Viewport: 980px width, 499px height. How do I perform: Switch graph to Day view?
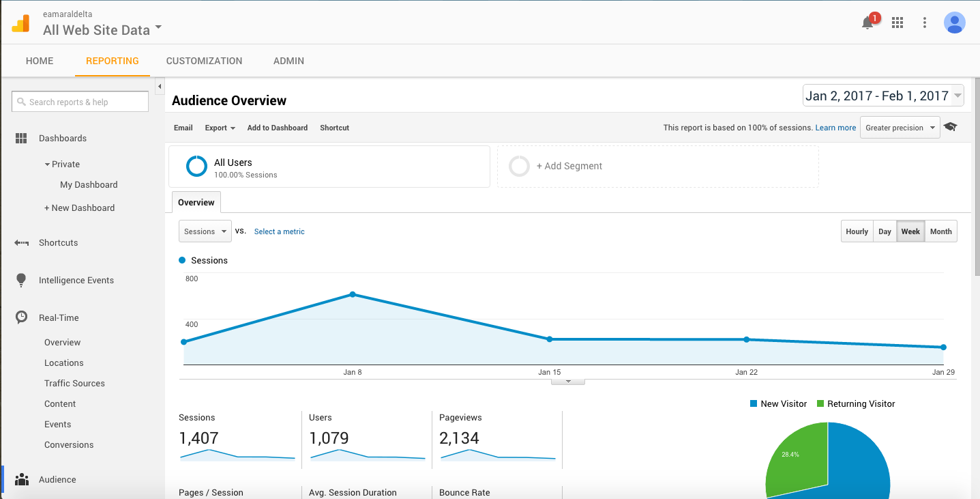[885, 231]
